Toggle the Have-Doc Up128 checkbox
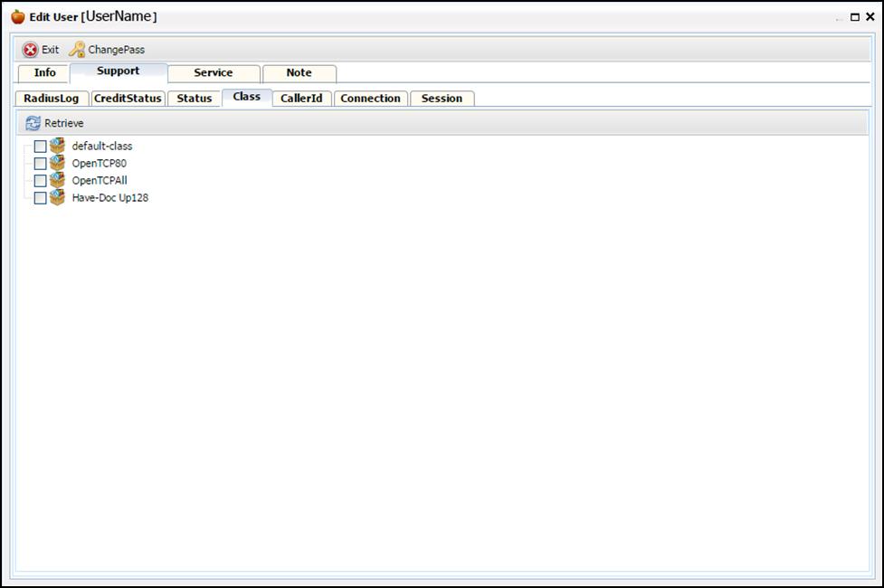884x588 pixels. coord(40,198)
